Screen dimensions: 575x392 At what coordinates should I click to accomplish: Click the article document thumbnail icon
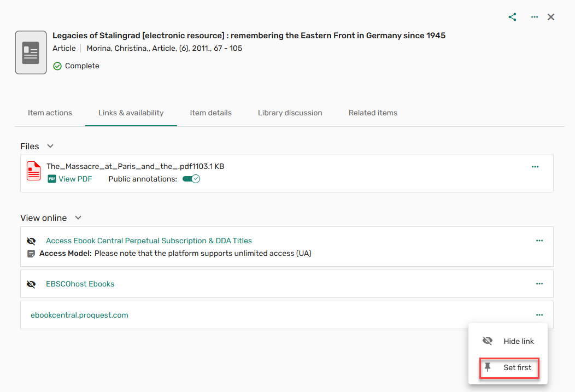pos(31,52)
